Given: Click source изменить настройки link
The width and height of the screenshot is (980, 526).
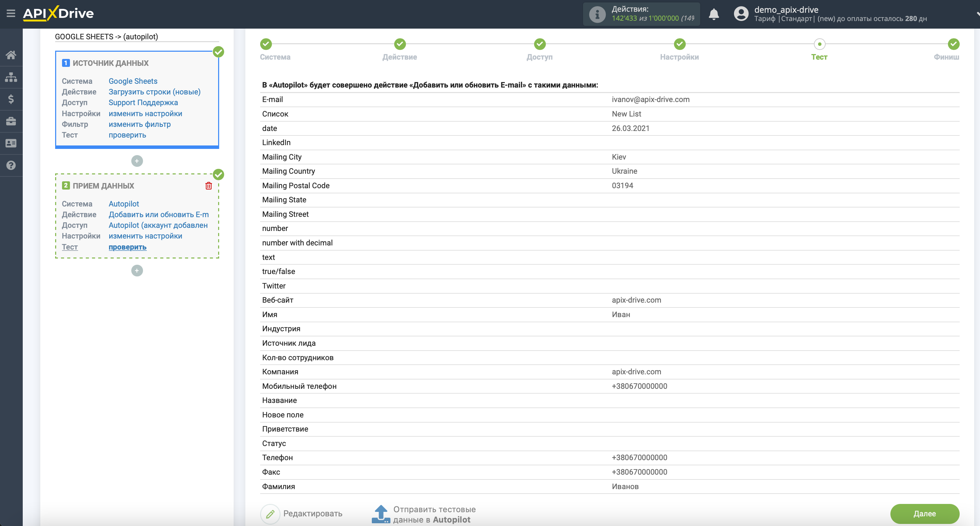Looking at the screenshot, I should coord(145,113).
